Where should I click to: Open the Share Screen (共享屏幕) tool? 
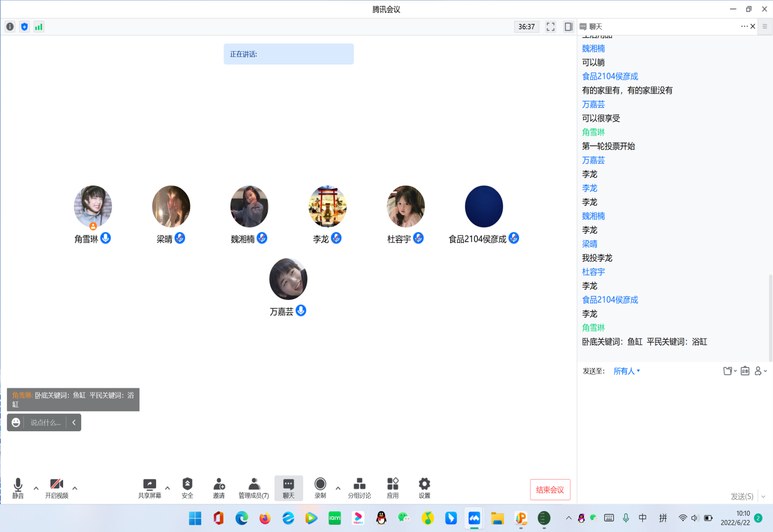(x=149, y=488)
